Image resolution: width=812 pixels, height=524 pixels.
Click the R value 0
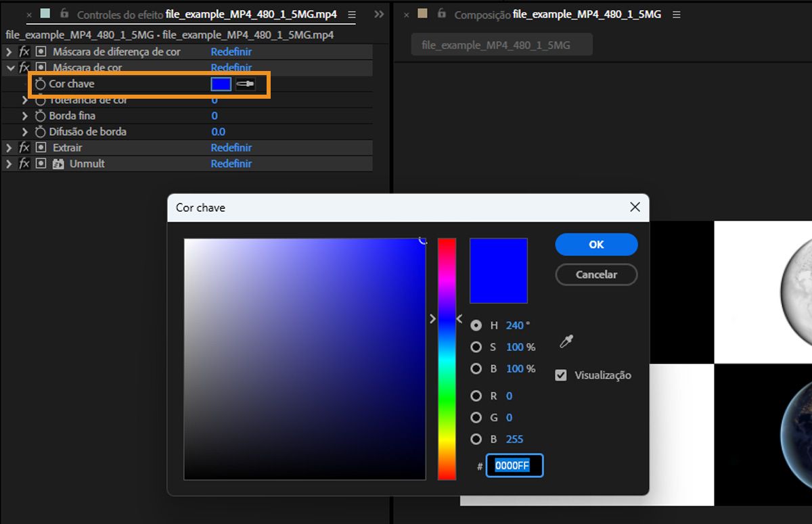coord(509,396)
